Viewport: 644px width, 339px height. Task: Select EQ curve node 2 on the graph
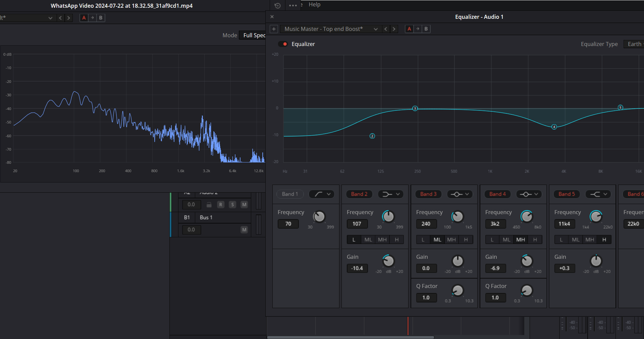(372, 136)
